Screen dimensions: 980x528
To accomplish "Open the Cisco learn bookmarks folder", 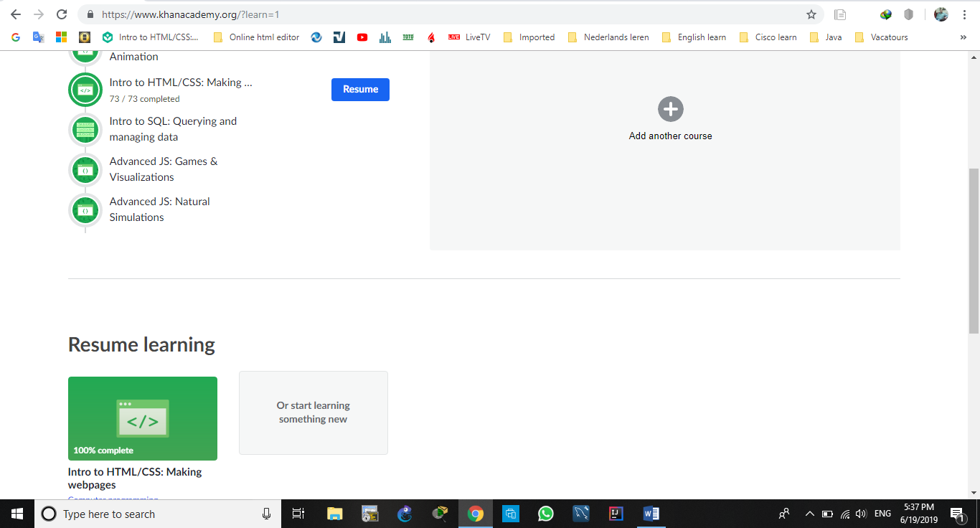I will [x=768, y=37].
